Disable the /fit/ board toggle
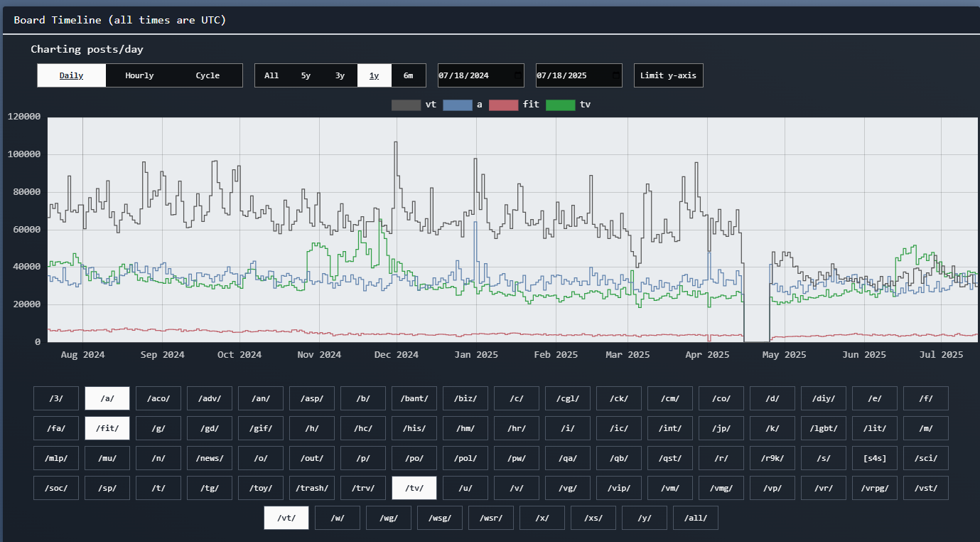This screenshot has width=980, height=542. click(107, 428)
